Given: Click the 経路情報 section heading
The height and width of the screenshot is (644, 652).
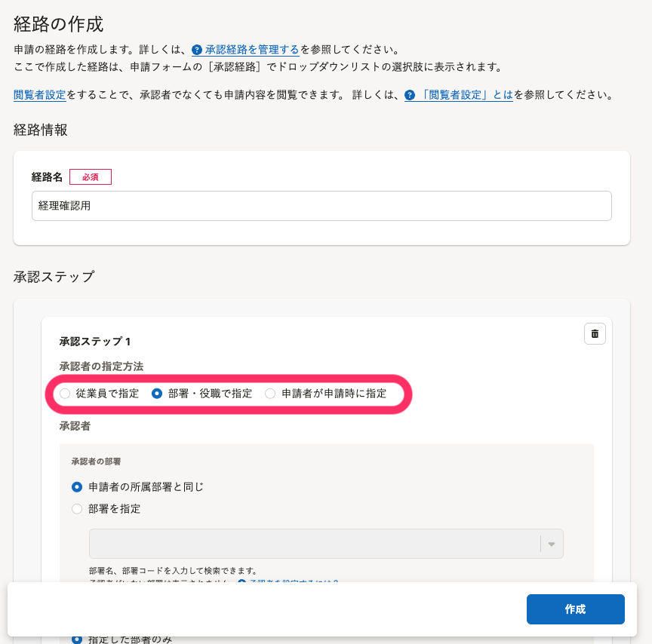Looking at the screenshot, I should 40,130.
